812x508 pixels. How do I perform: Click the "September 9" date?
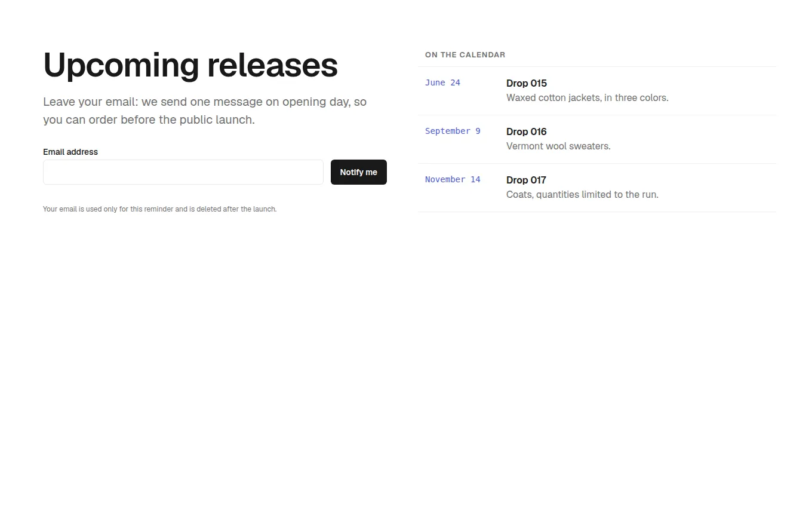(453, 131)
